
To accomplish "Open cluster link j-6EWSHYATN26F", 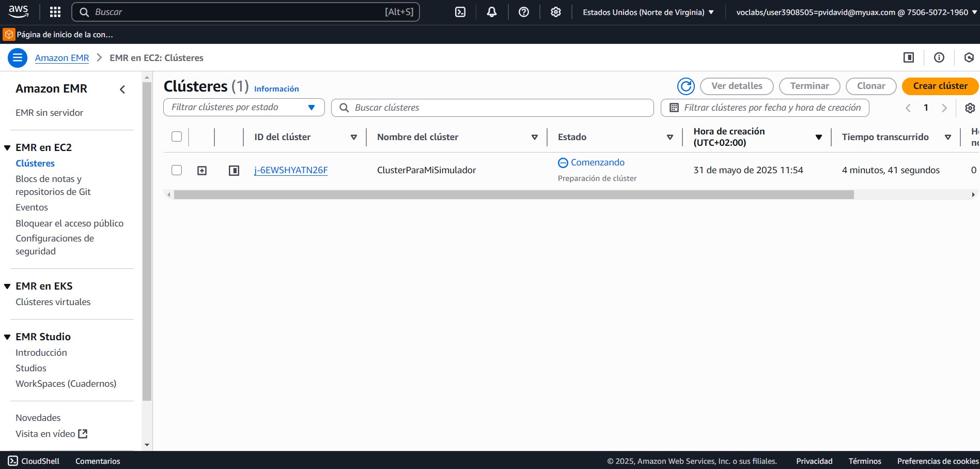I will click(291, 170).
